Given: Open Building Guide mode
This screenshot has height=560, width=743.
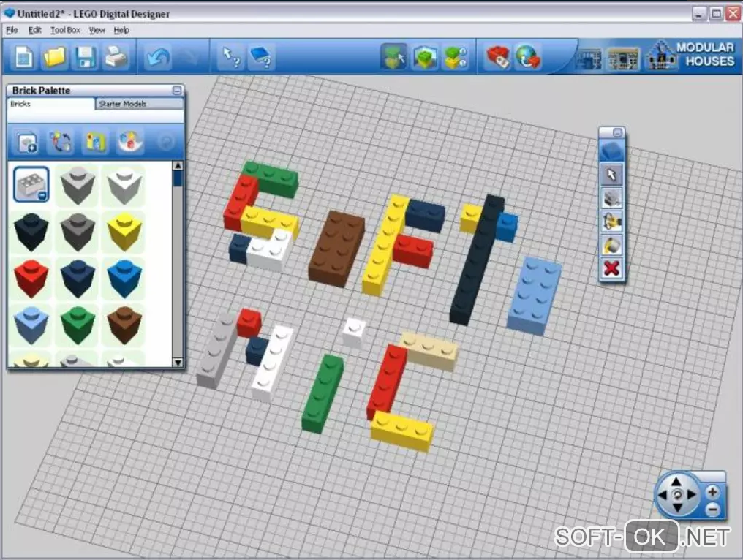Looking at the screenshot, I should coord(456,57).
